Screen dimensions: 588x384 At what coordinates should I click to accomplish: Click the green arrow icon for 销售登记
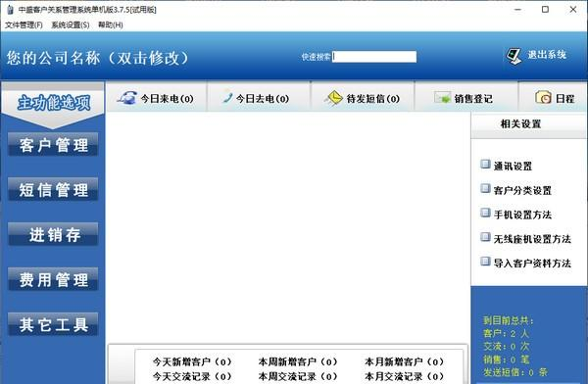pyautogui.click(x=442, y=98)
